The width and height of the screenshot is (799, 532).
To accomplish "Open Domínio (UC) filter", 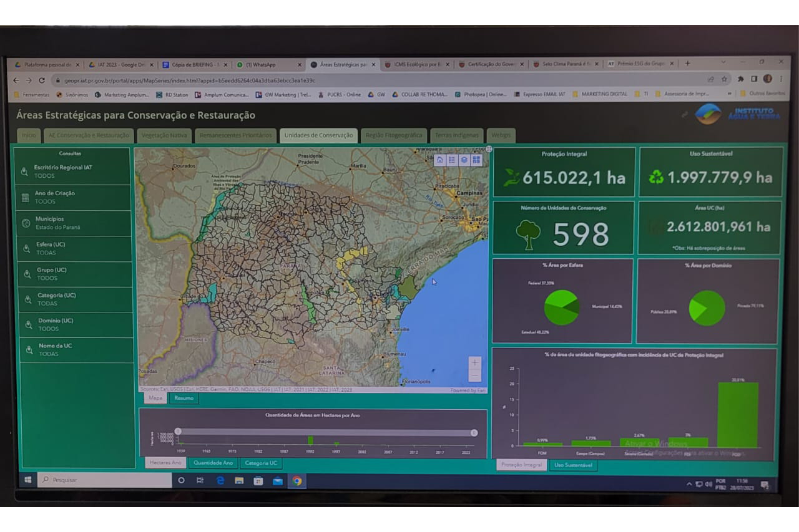I will [x=77, y=324].
